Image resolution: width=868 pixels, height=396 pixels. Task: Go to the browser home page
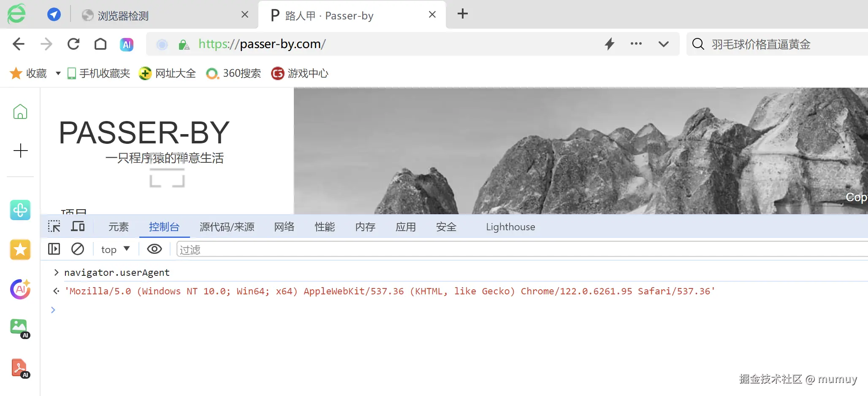pyautogui.click(x=100, y=44)
